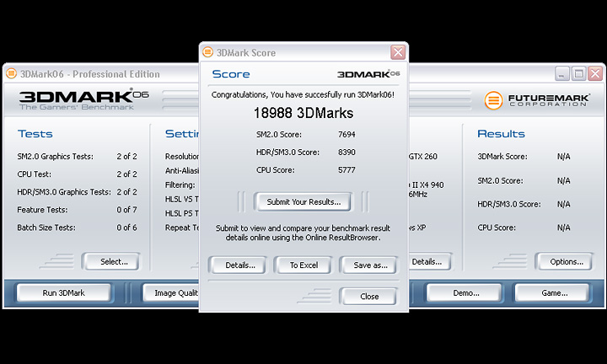This screenshot has width=607, height=364.
Task: Click 'Batch Size Tests:' label
Action: (x=46, y=227)
